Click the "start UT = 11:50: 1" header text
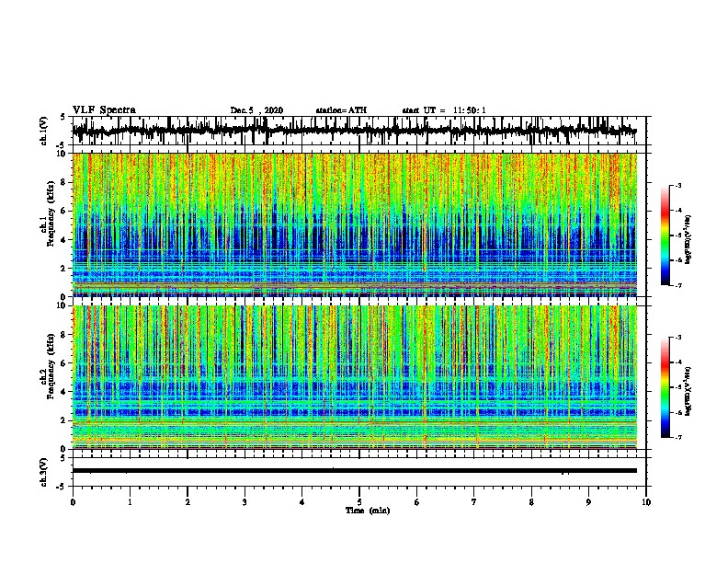This screenshot has height=563, width=728. 444,110
